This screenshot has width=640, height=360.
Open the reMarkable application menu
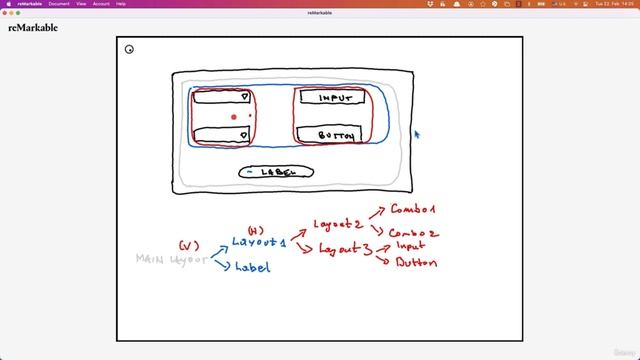(x=29, y=4)
